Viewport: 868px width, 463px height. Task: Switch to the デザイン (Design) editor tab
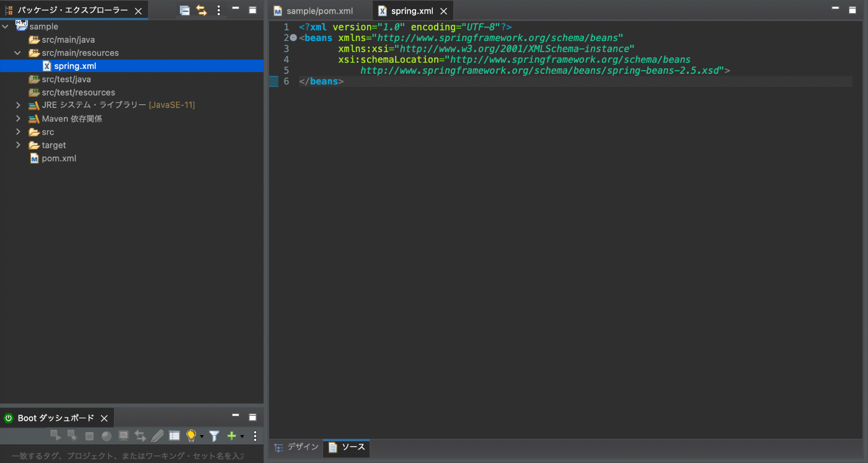[296, 447]
